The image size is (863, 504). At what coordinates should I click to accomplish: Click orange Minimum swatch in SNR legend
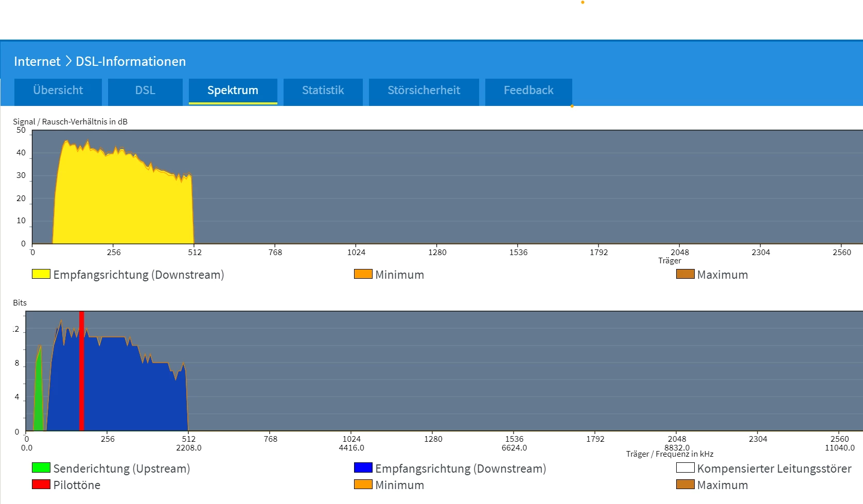[363, 274]
